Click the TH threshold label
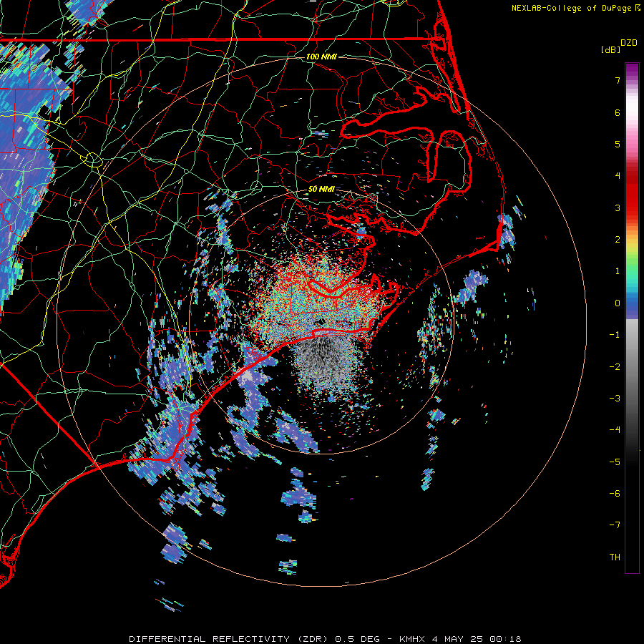Viewport: 644px width, 644px height. 615,557
